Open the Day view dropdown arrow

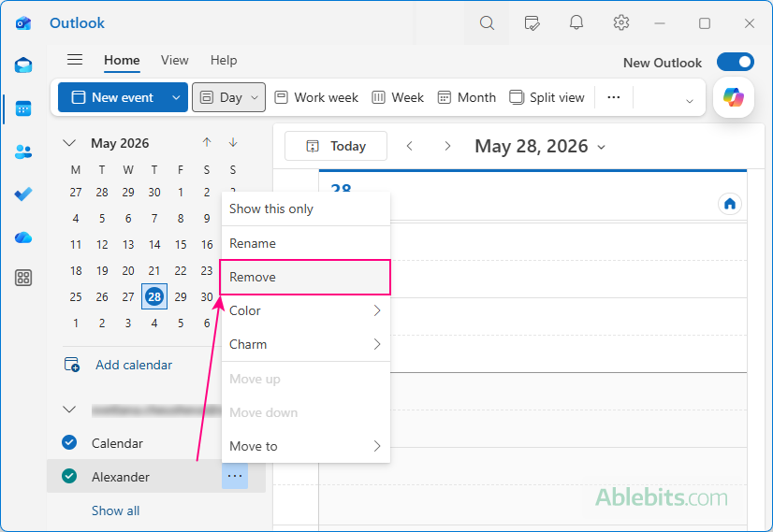coord(255,97)
